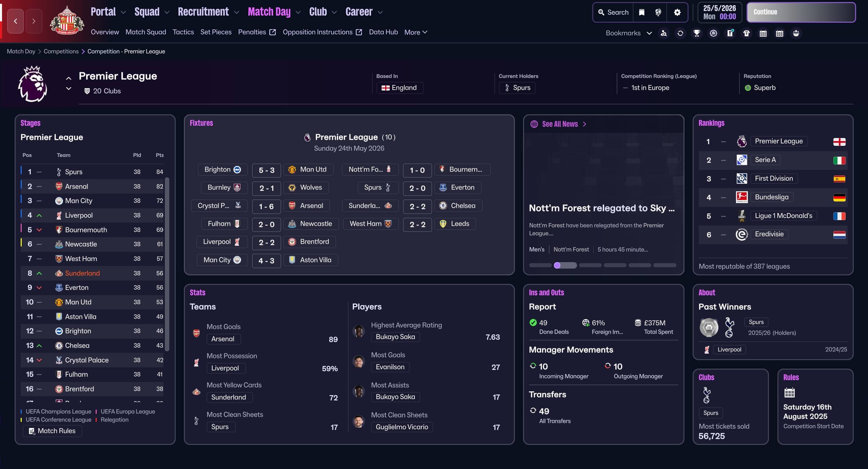Select the Tactics tab
The image size is (868, 469).
click(x=183, y=32)
